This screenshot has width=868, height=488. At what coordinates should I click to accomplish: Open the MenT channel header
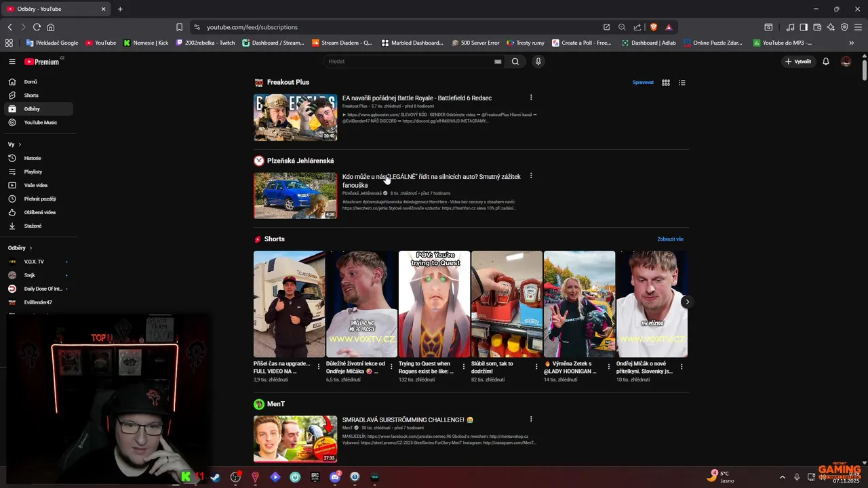269,404
